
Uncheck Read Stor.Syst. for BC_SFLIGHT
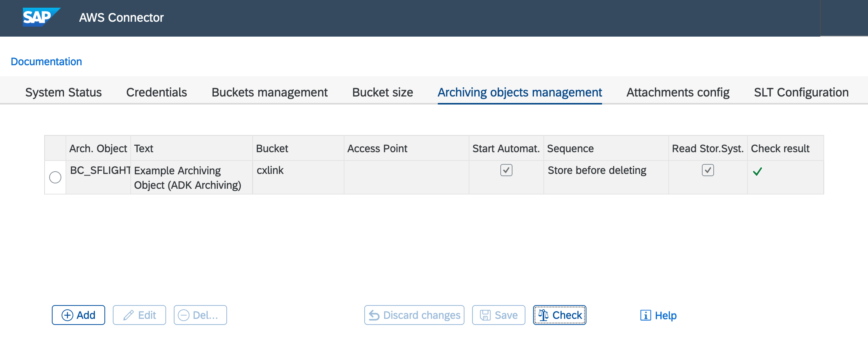click(708, 170)
